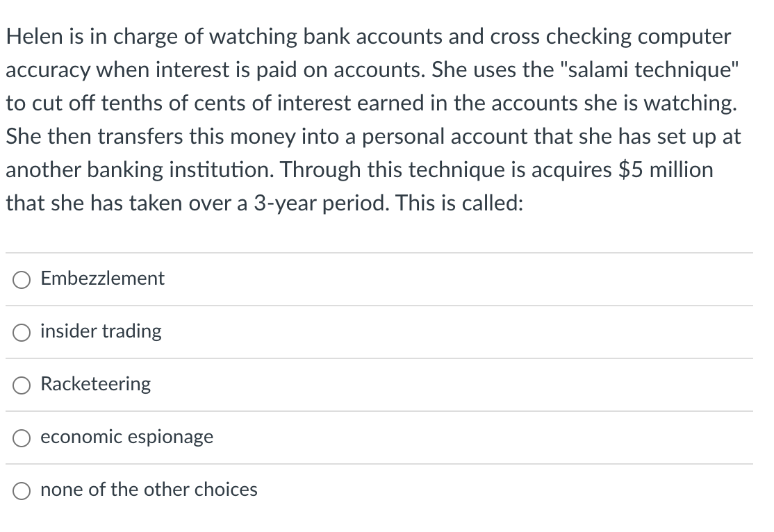Click the none of the other choices text
Screen dimensions: 774x532
pos(149,490)
